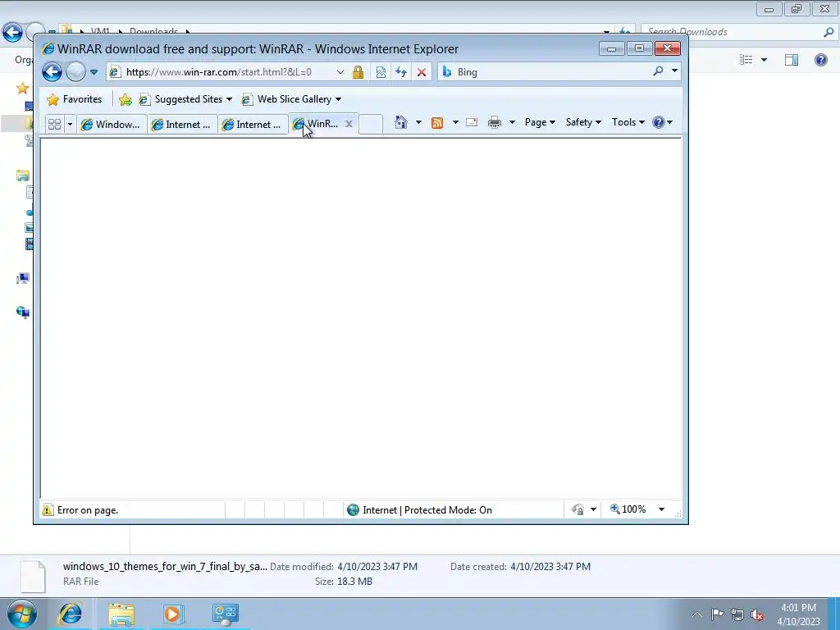The image size is (840, 630).
Task: Switch to first Internet... tab
Action: pyautogui.click(x=182, y=125)
